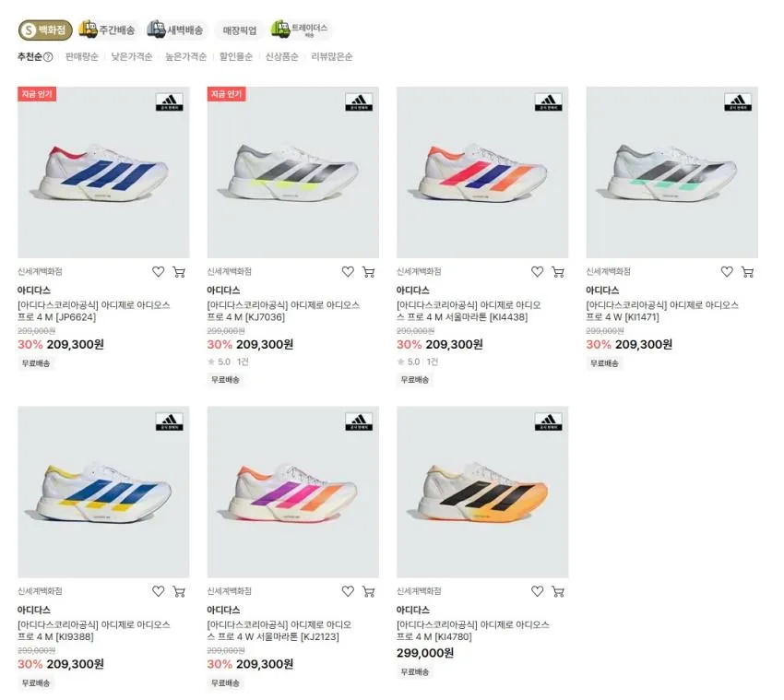Click heart icon for KI4438 Seoul Marathon shoe
784x700 pixels.
537,271
